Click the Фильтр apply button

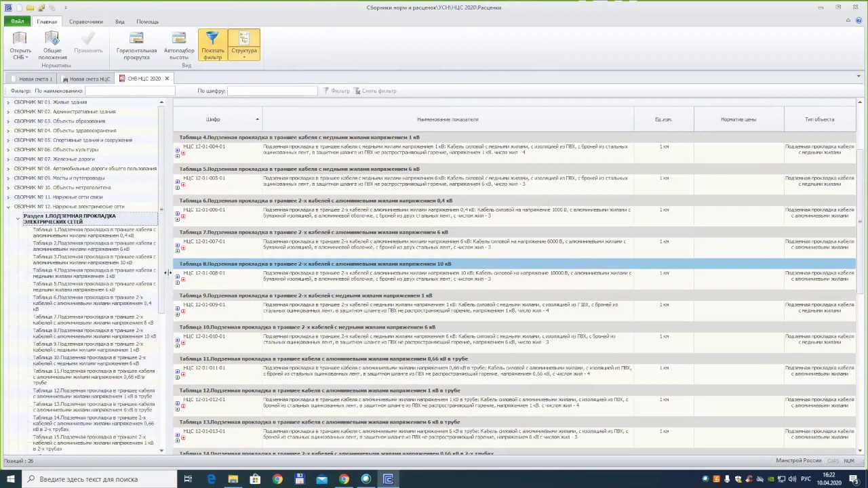pyautogui.click(x=336, y=91)
